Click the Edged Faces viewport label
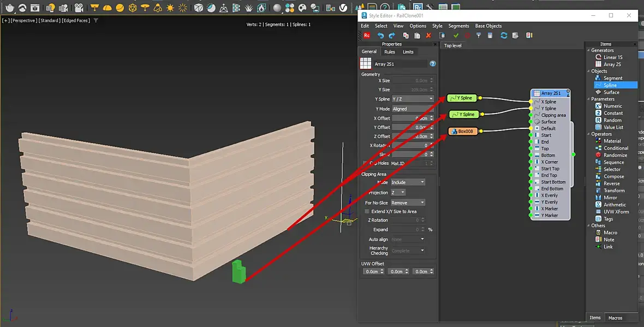This screenshot has width=644, height=327. tap(75, 20)
